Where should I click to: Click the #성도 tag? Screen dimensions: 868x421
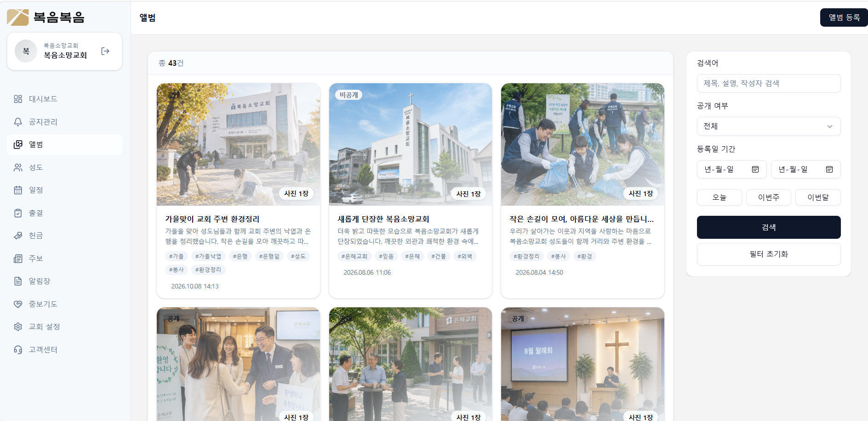click(298, 256)
